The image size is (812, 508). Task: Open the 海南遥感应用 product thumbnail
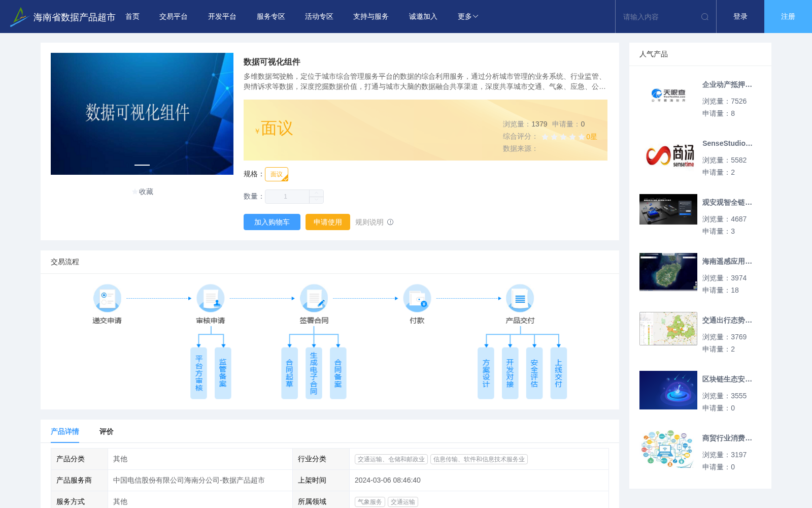[x=668, y=272]
